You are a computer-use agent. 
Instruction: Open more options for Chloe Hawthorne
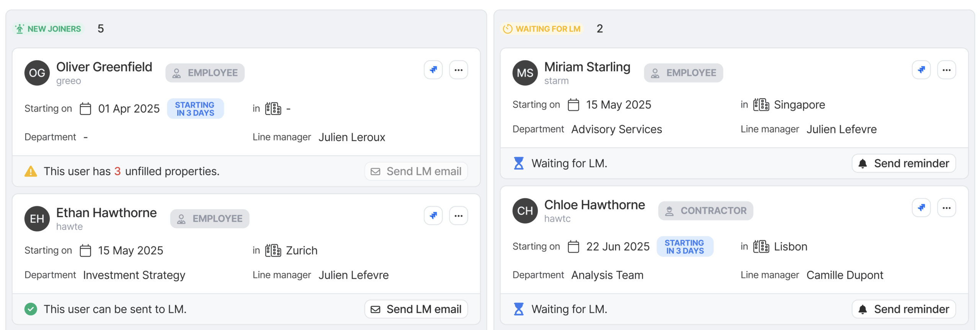[x=946, y=208]
